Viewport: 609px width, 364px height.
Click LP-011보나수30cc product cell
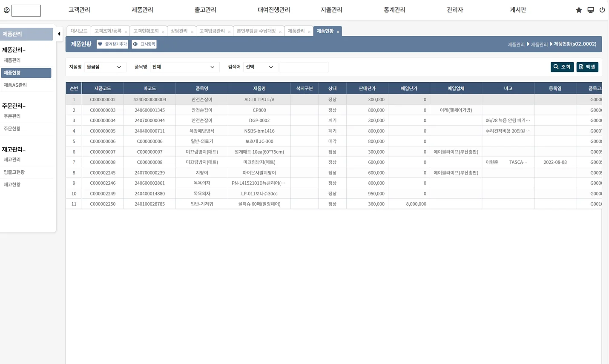coord(259,194)
